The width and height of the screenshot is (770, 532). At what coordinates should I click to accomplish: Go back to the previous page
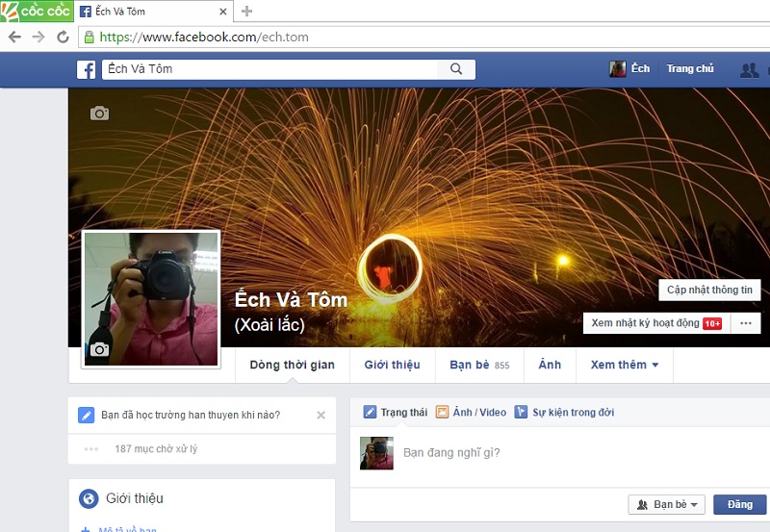coord(14,37)
